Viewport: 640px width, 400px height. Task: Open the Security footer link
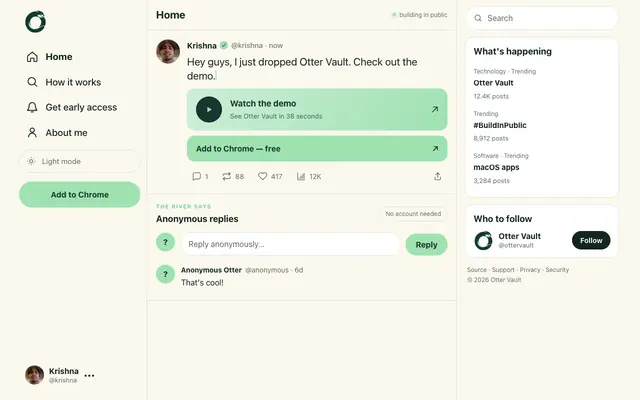[x=557, y=270]
